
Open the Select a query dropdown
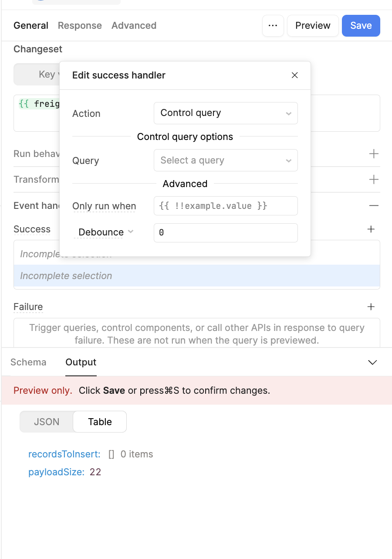point(226,160)
